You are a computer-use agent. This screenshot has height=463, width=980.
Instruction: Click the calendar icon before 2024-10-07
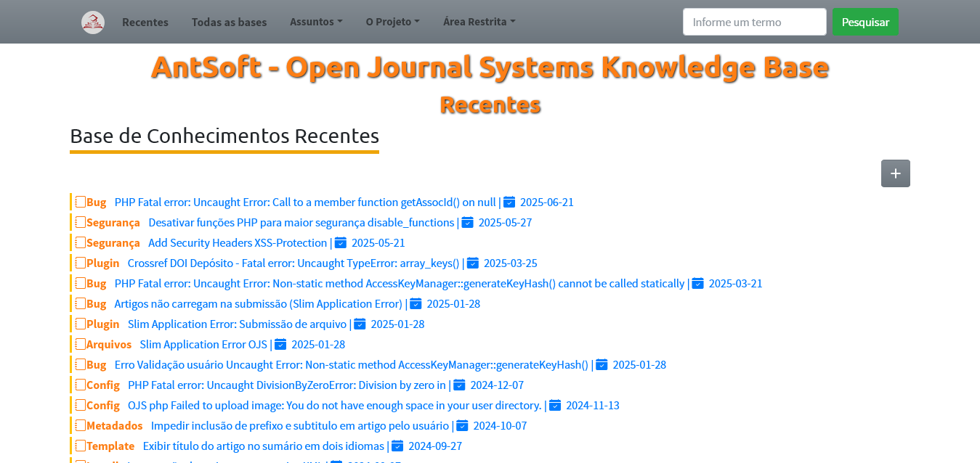(x=462, y=425)
